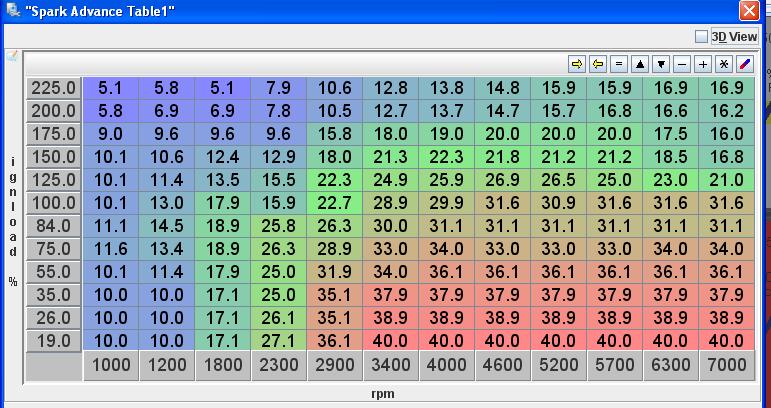This screenshot has width=771, height=408.
Task: Select the 1000 rpm column header
Action: 111,366
